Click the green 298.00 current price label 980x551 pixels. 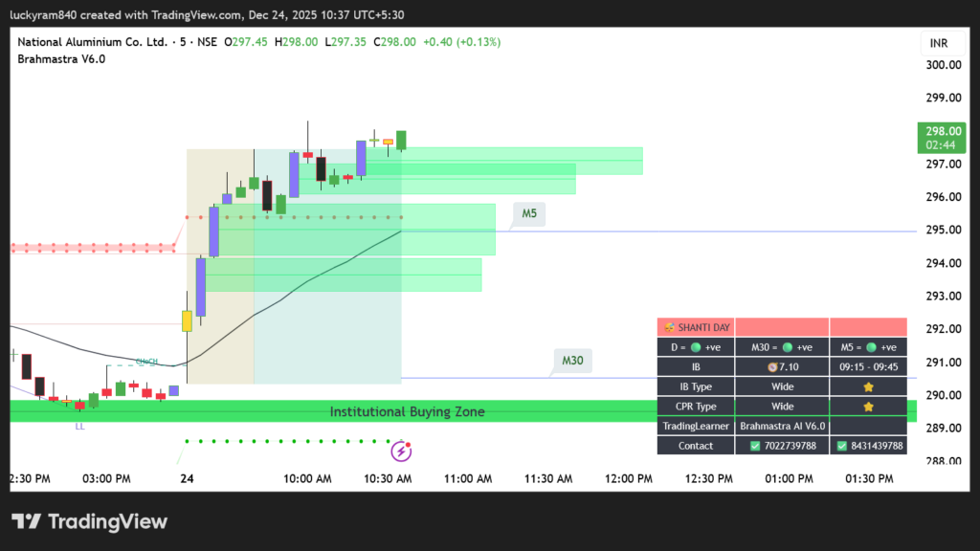pos(944,137)
